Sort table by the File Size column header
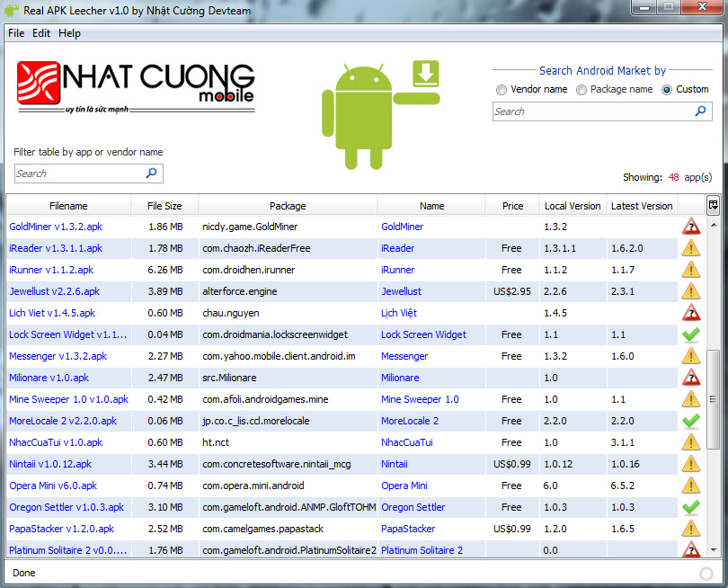 pos(164,206)
